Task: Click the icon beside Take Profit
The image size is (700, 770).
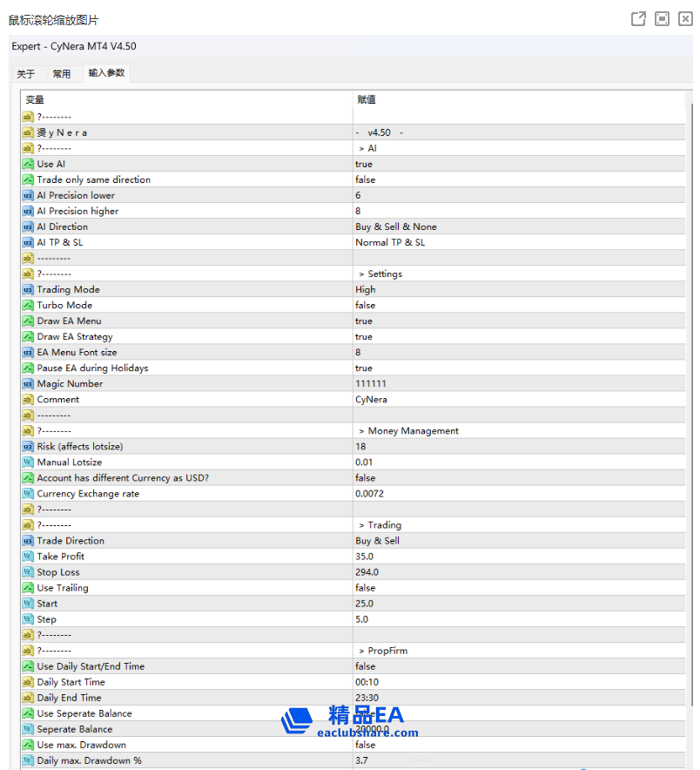Action: click(28, 556)
